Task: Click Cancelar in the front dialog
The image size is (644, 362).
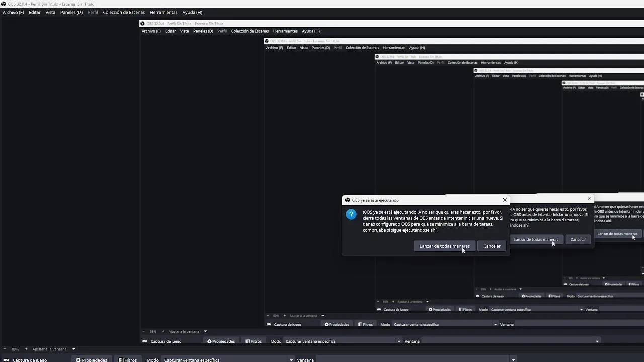Action: (492, 246)
